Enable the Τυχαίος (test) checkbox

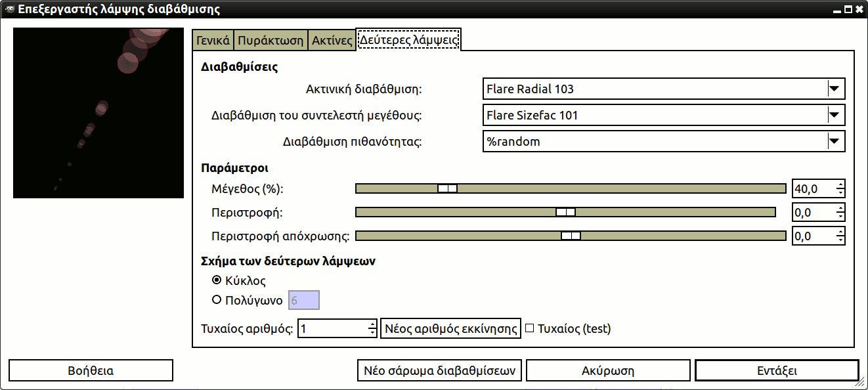click(530, 328)
